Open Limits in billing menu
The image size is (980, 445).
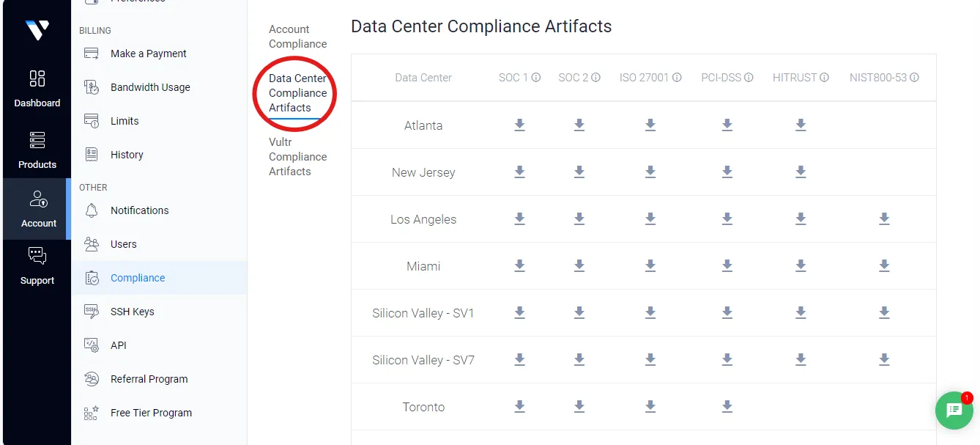point(125,121)
